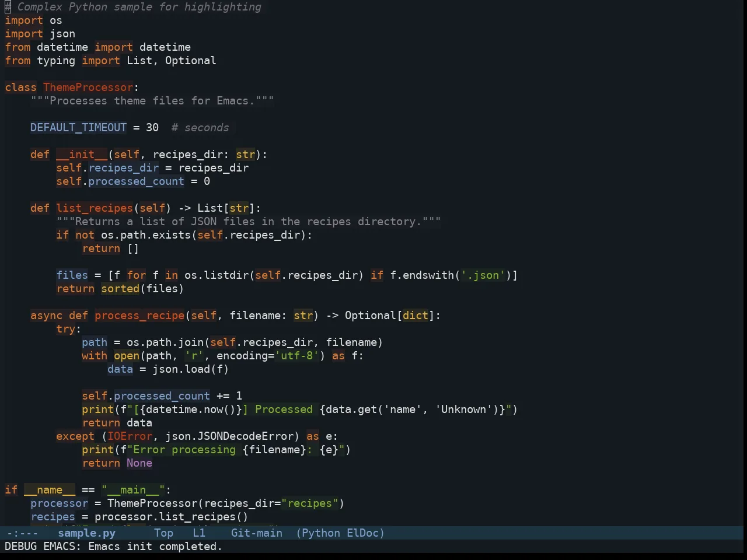
Task: Click the 'utf-8' encoding string
Action: (297, 356)
